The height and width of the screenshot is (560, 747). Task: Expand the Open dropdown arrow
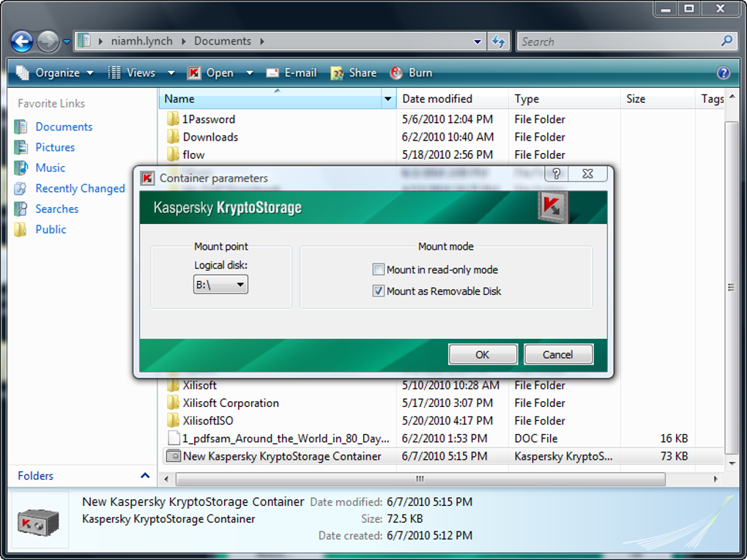(249, 73)
